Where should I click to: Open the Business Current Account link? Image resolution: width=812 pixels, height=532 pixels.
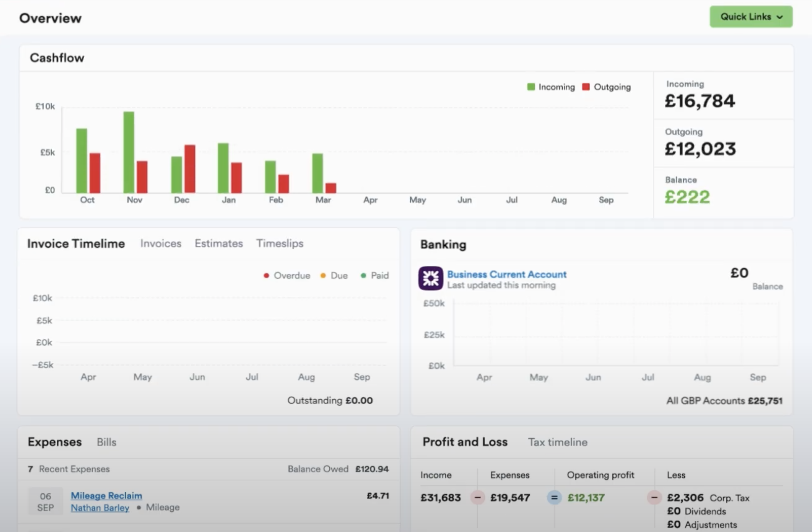coord(507,274)
